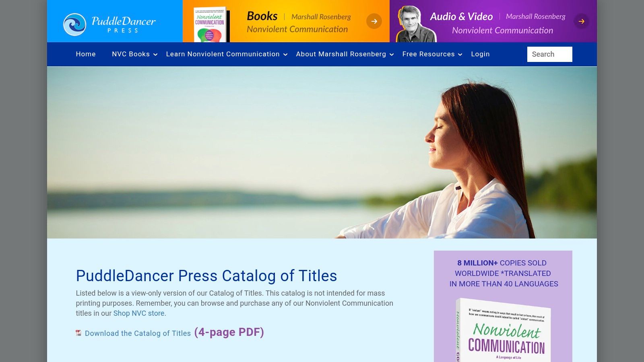Click the Audio & Video heading

click(x=461, y=16)
